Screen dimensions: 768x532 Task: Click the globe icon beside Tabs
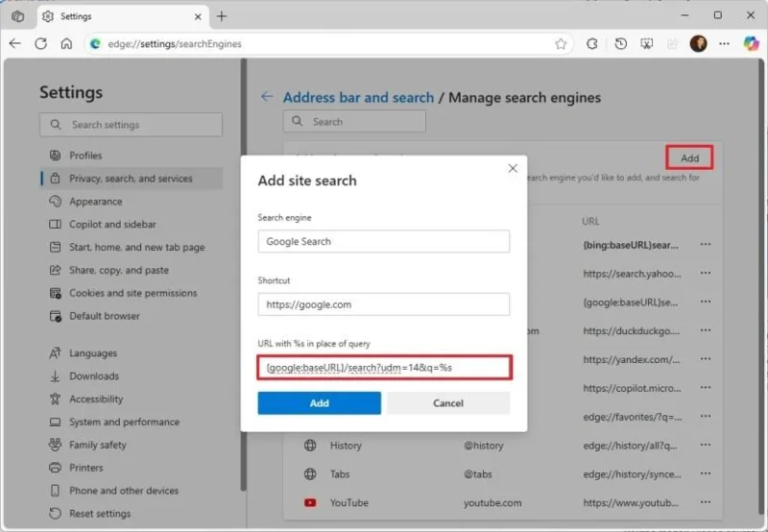pyautogui.click(x=310, y=473)
